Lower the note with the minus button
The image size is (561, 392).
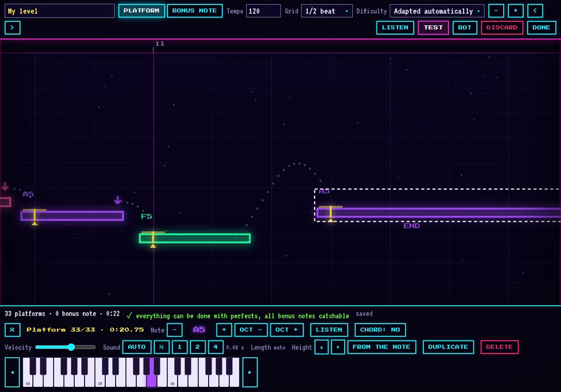pos(174,330)
